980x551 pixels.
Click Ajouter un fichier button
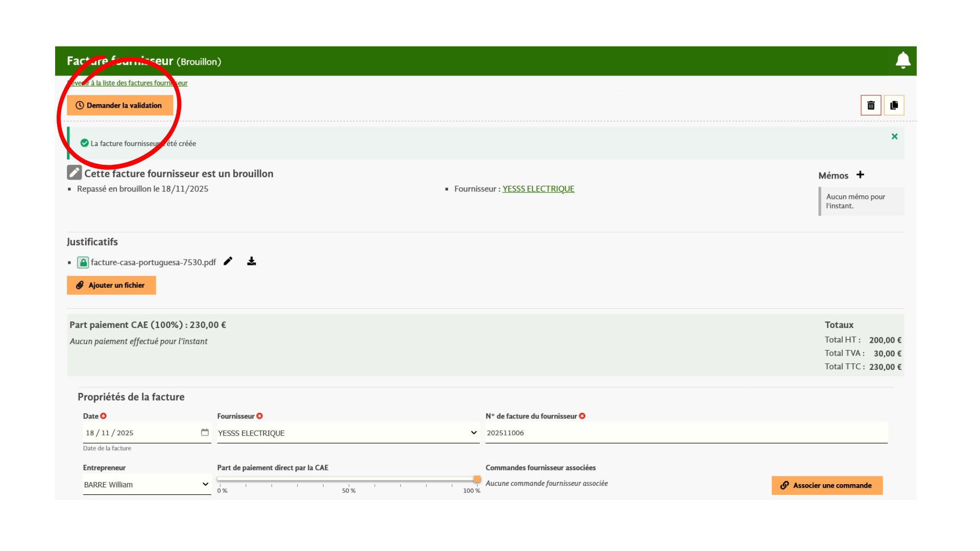[111, 285]
